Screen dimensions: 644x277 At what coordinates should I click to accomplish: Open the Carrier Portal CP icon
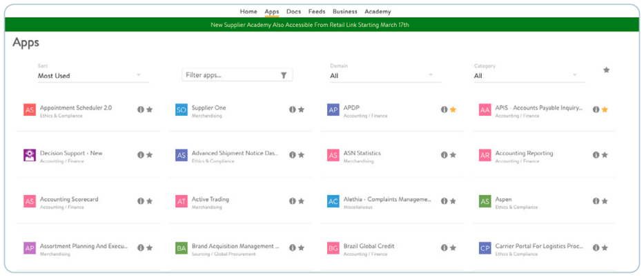(x=485, y=248)
